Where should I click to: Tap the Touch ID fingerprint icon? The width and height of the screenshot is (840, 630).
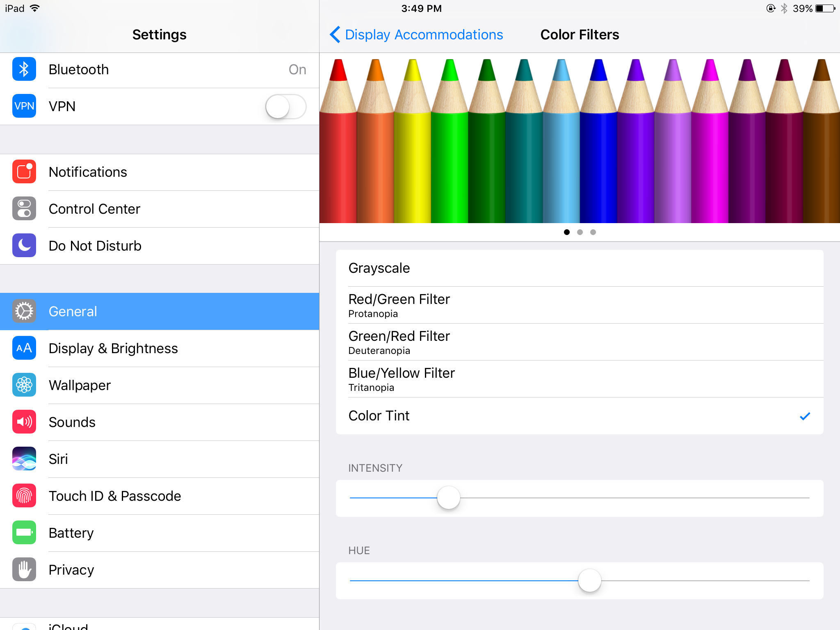click(24, 496)
